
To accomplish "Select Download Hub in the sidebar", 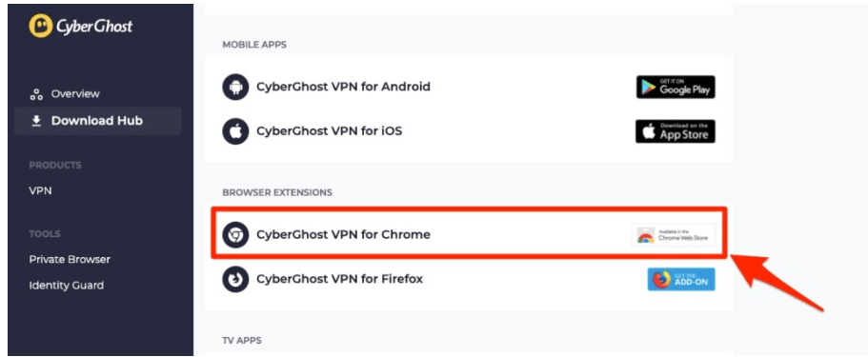I will tap(97, 121).
